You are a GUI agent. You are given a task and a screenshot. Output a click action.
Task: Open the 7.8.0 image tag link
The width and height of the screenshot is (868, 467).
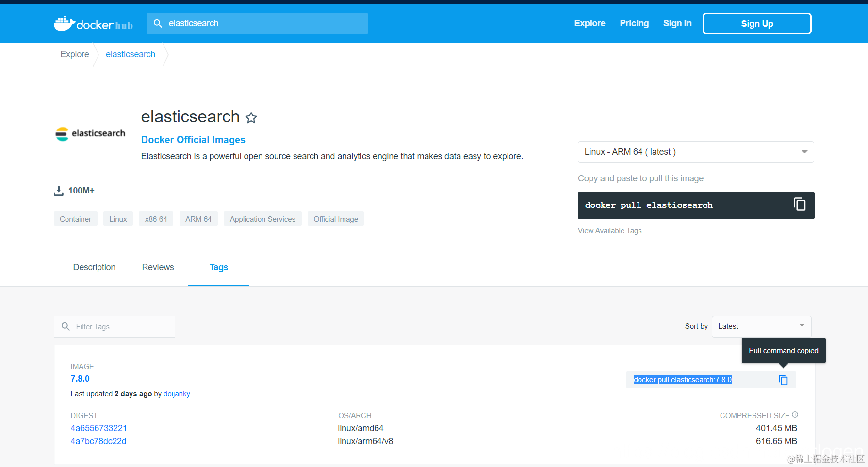tap(80, 379)
